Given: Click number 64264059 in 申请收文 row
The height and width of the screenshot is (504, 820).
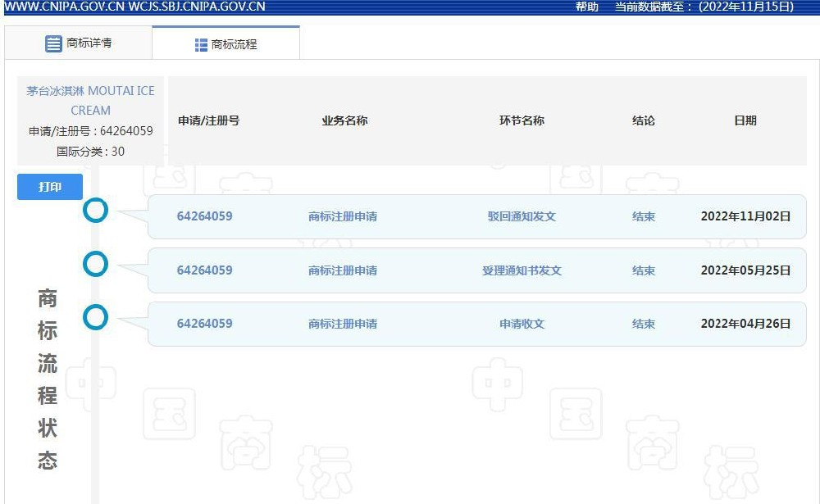Looking at the screenshot, I should [x=204, y=323].
